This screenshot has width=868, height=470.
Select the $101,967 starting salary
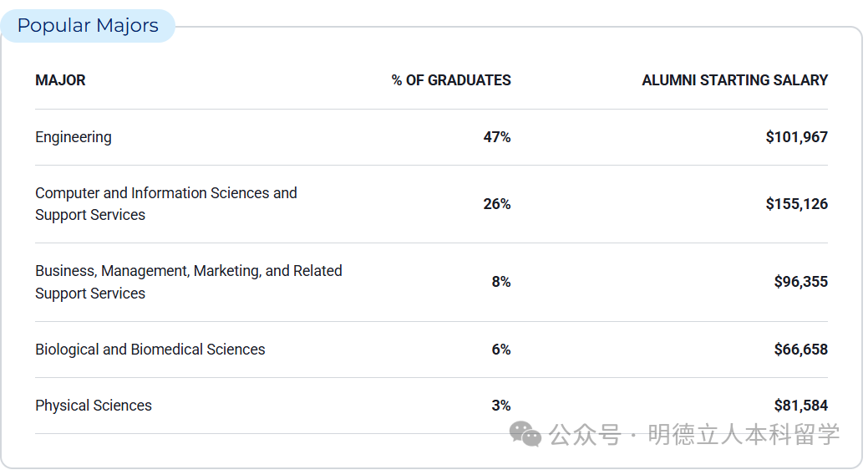coord(796,137)
